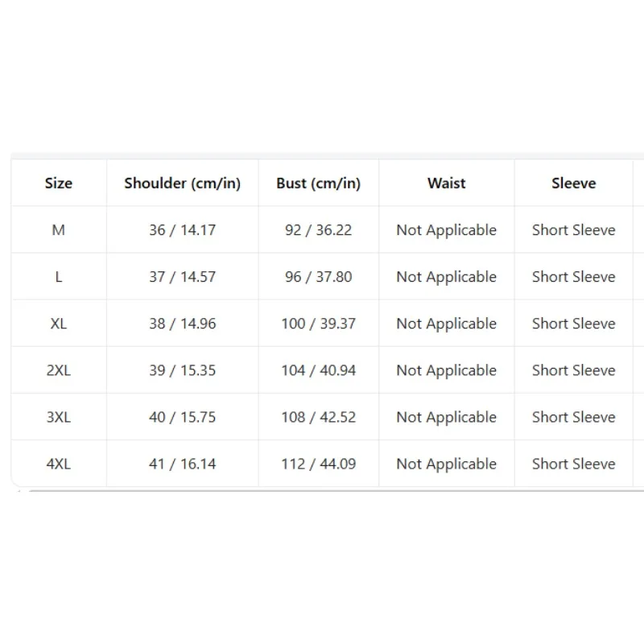The height and width of the screenshot is (644, 644).
Task: Select the Shoulder (cm/in) column header
Action: click(x=183, y=184)
